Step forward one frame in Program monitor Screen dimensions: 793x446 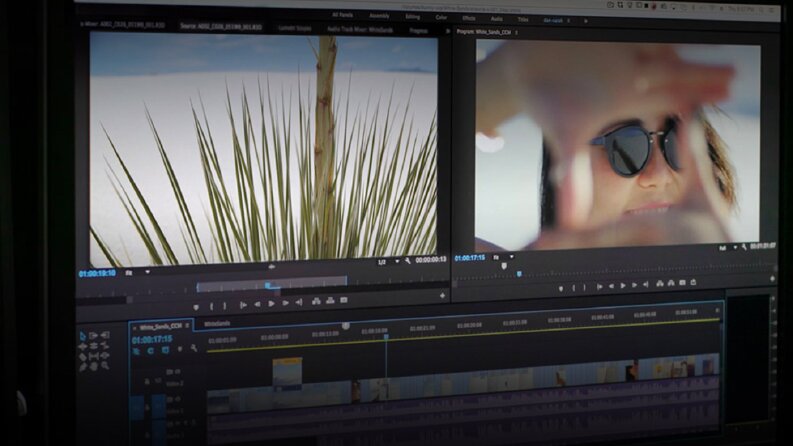634,286
